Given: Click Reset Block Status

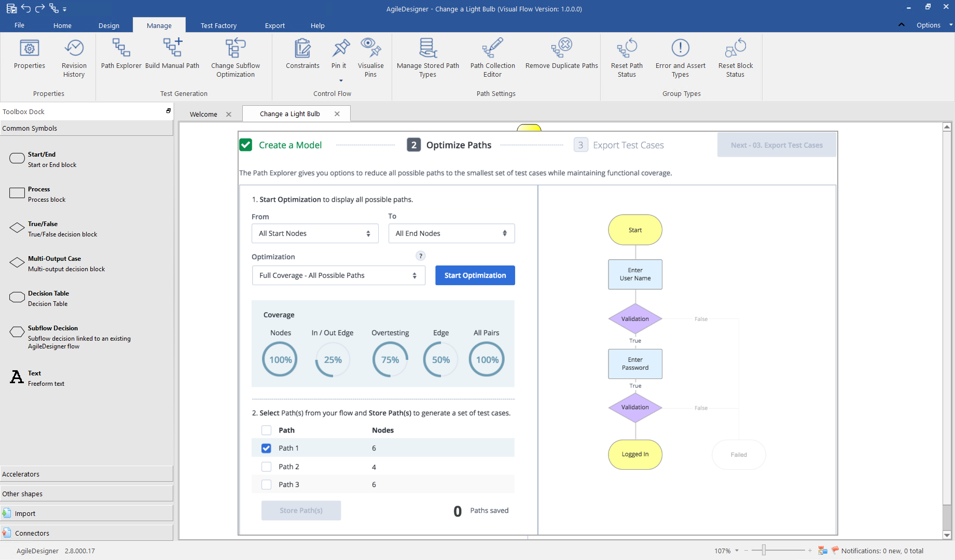Looking at the screenshot, I should (735, 58).
